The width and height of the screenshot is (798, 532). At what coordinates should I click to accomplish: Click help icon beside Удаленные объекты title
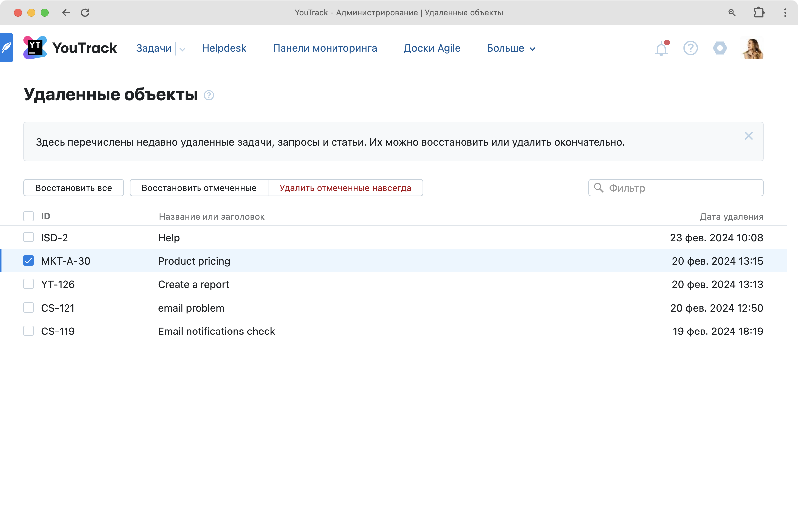[209, 95]
